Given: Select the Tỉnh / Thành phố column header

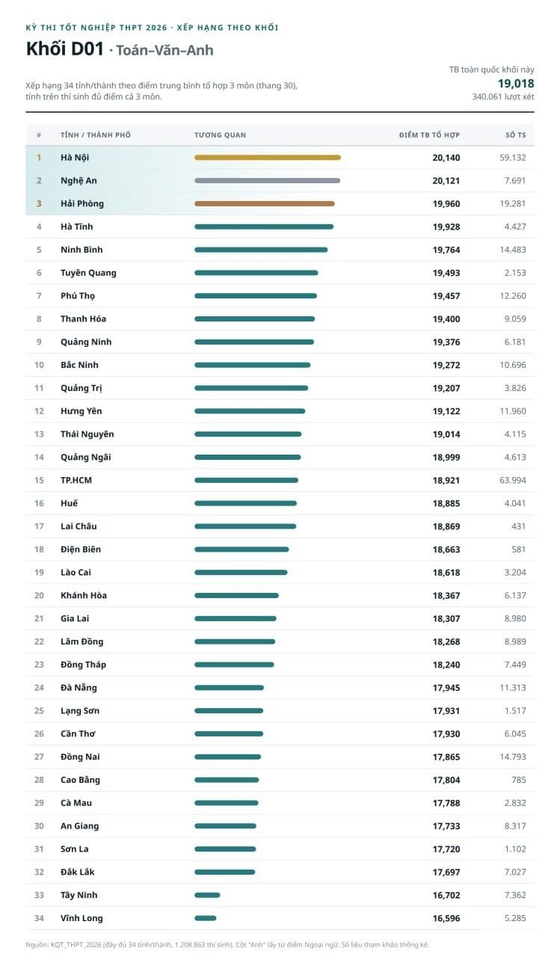Looking at the screenshot, I should pyautogui.click(x=96, y=135).
